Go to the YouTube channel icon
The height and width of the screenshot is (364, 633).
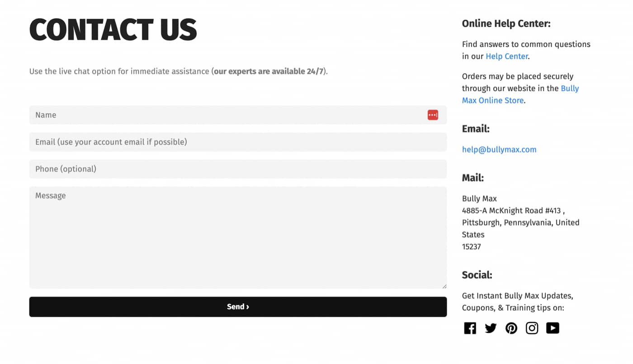(553, 328)
